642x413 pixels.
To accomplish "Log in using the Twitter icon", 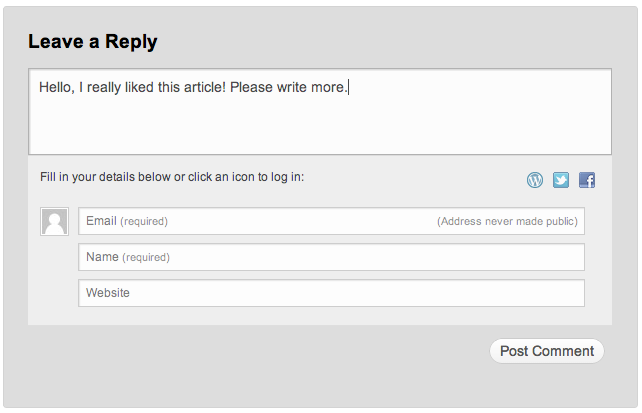I will (561, 180).
